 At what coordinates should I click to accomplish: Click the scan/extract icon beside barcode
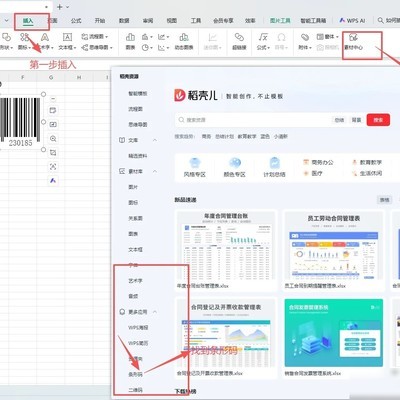pyautogui.click(x=53, y=166)
